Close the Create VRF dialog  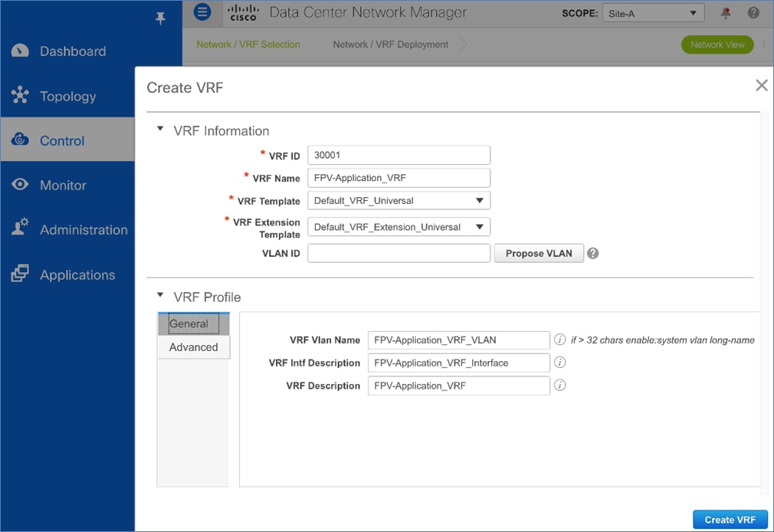pos(761,85)
